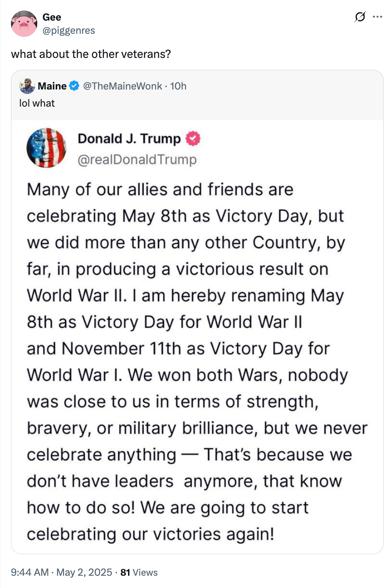Screen dimensions: 392x588
Task: Click the blue verified badge beside Maine
Action: coord(74,86)
